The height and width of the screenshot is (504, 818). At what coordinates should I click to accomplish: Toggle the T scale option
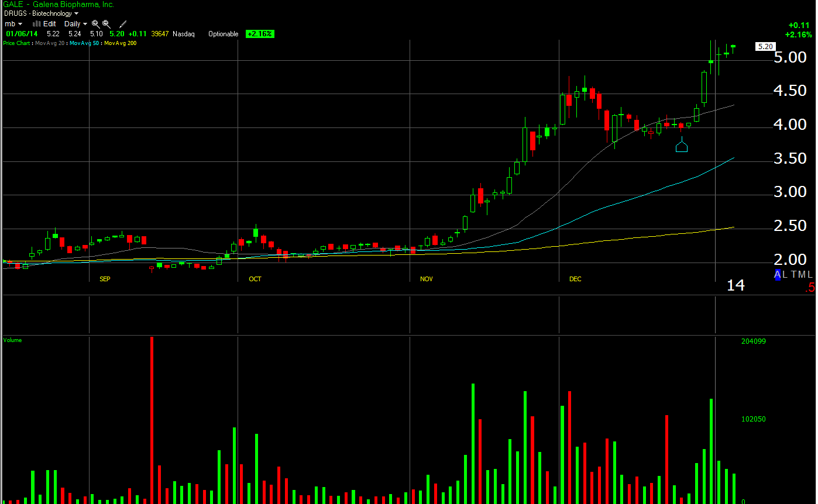tap(793, 274)
